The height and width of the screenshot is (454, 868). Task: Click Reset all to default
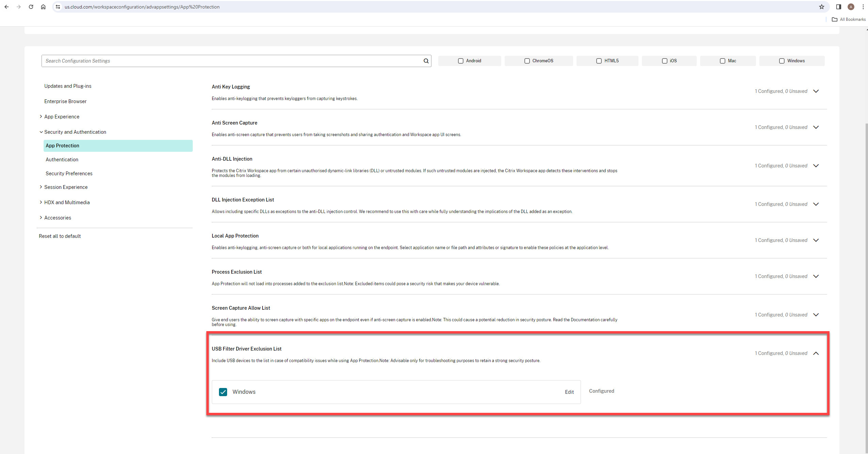(x=60, y=236)
